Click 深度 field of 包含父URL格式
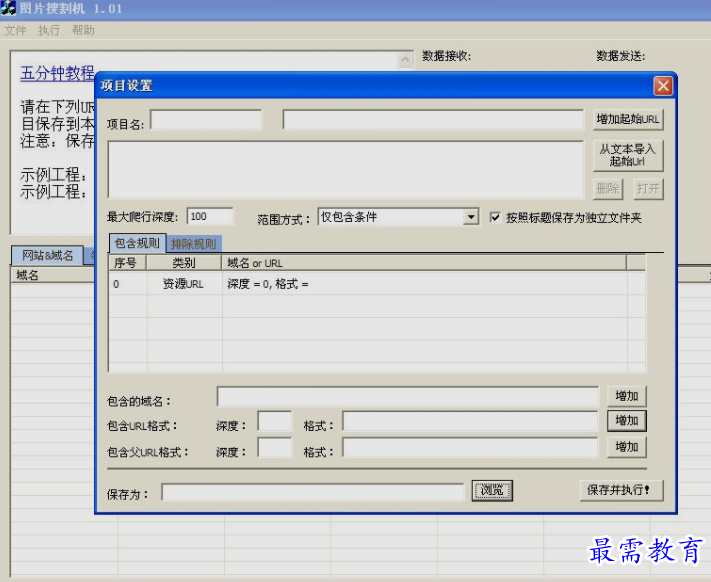Viewport: 711px width, 582px height. [x=275, y=447]
